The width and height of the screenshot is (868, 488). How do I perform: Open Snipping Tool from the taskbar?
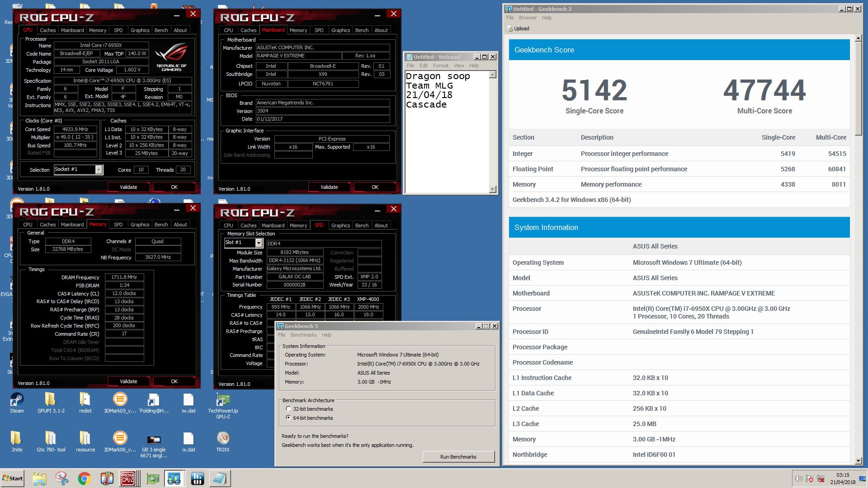[62, 479]
